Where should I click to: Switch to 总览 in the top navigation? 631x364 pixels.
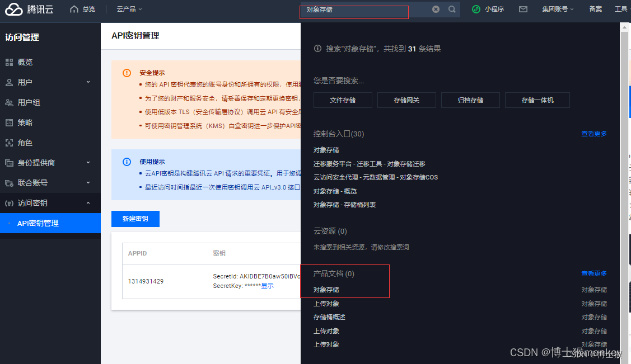coord(87,9)
